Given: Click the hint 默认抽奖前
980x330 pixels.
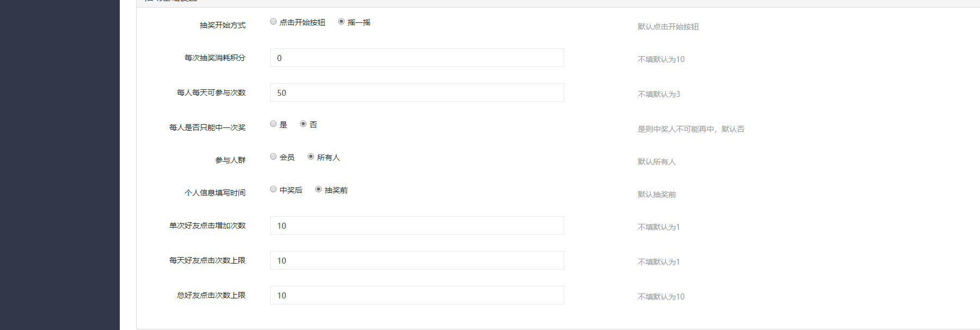Looking at the screenshot, I should click(x=657, y=194).
